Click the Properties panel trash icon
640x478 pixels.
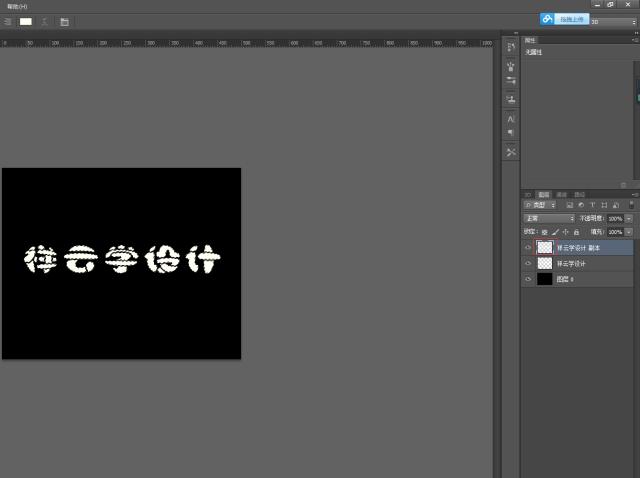click(623, 185)
